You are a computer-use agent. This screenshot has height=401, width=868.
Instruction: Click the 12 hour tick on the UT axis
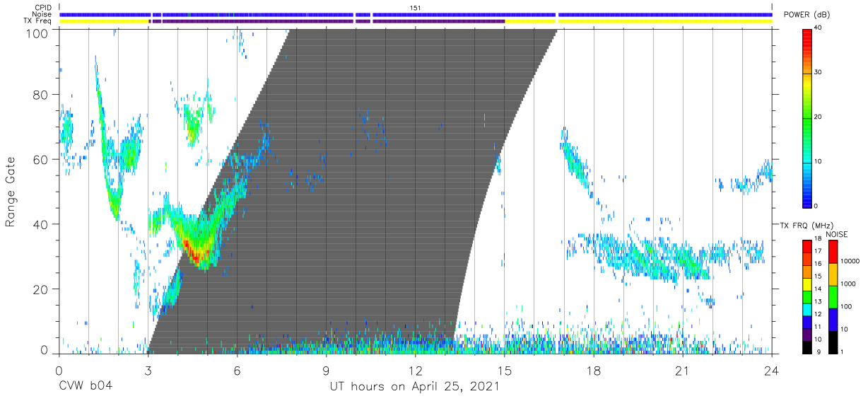tap(415, 370)
